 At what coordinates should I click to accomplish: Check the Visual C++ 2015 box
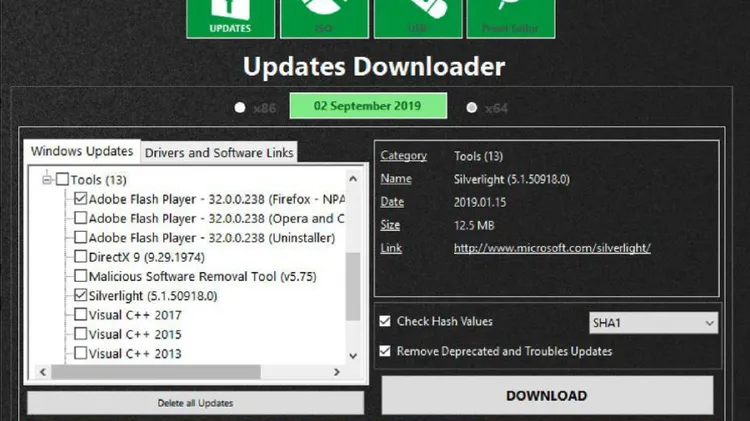pos(80,333)
